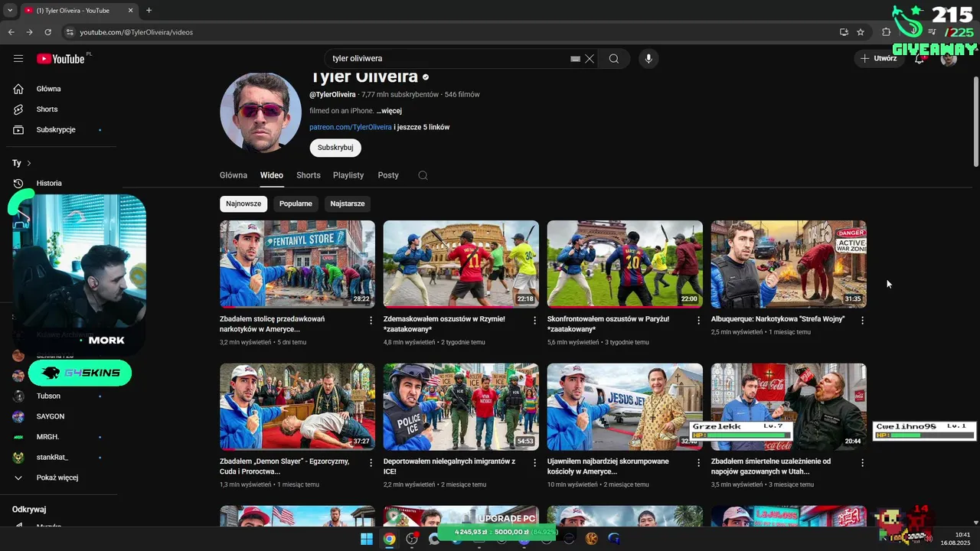Open the YouTube hamburger guide menu

coord(18,58)
